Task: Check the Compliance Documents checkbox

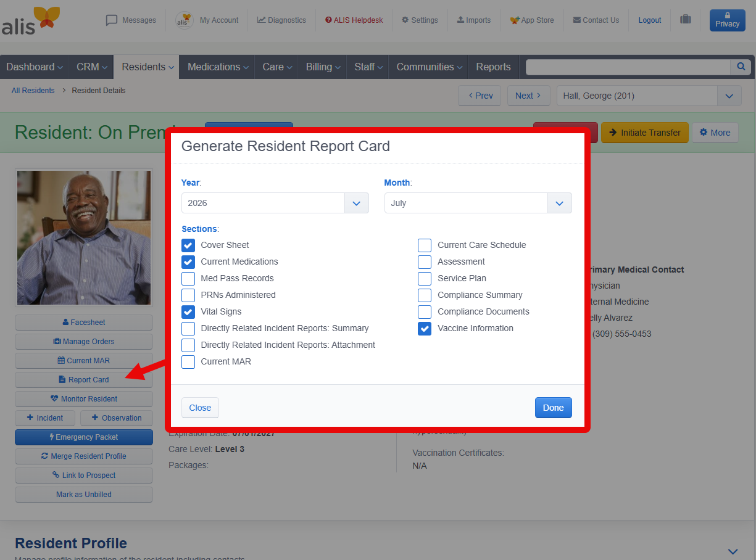Action: 425,311
